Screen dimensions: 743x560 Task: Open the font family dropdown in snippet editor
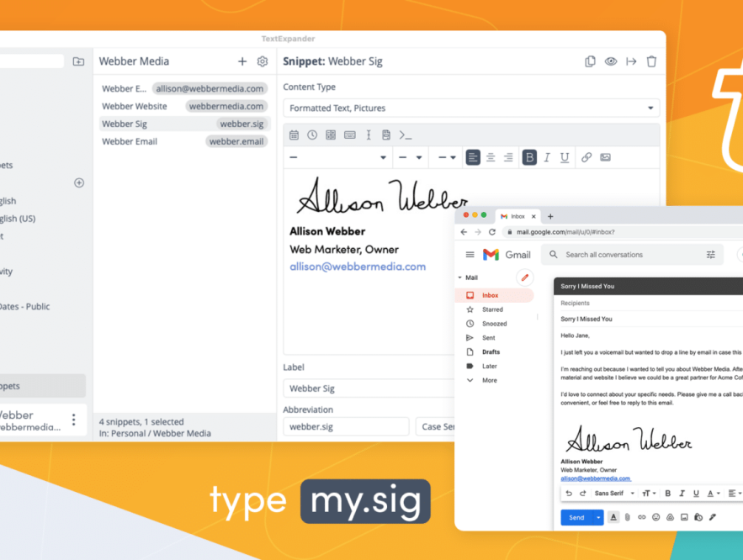pos(338,157)
